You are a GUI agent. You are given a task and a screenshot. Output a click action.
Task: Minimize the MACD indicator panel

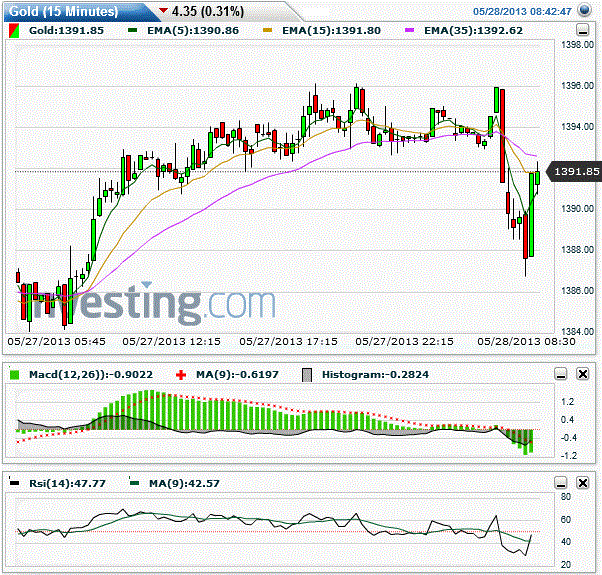point(561,373)
